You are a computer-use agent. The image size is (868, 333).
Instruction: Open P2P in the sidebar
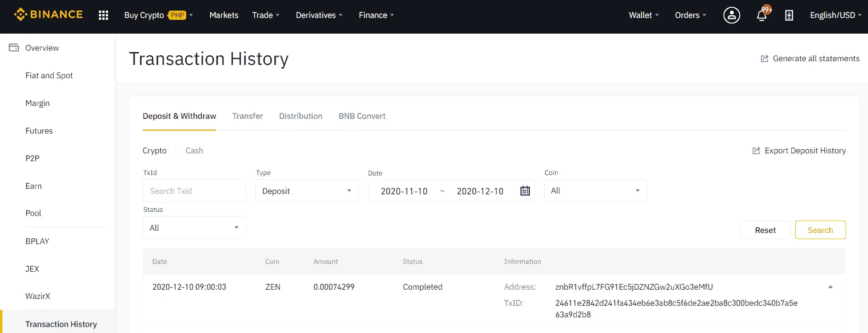coord(32,158)
